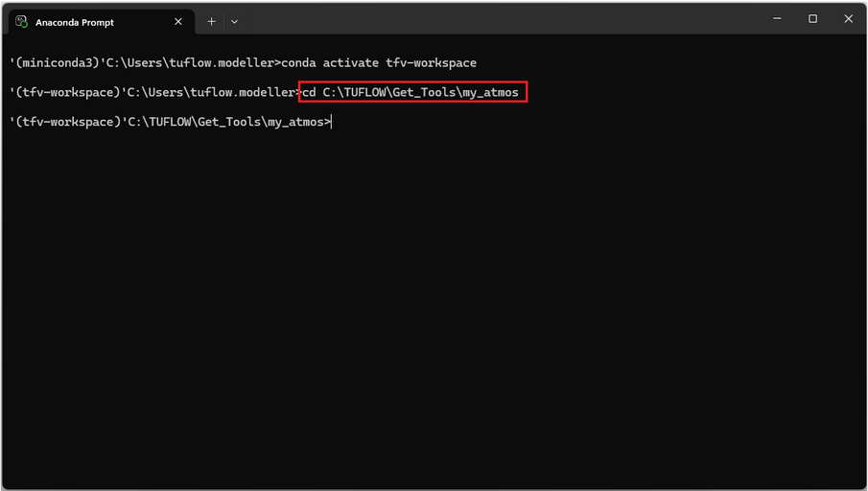This screenshot has width=868, height=491.
Task: Expand the new tab profile dropdown
Action: click(234, 21)
